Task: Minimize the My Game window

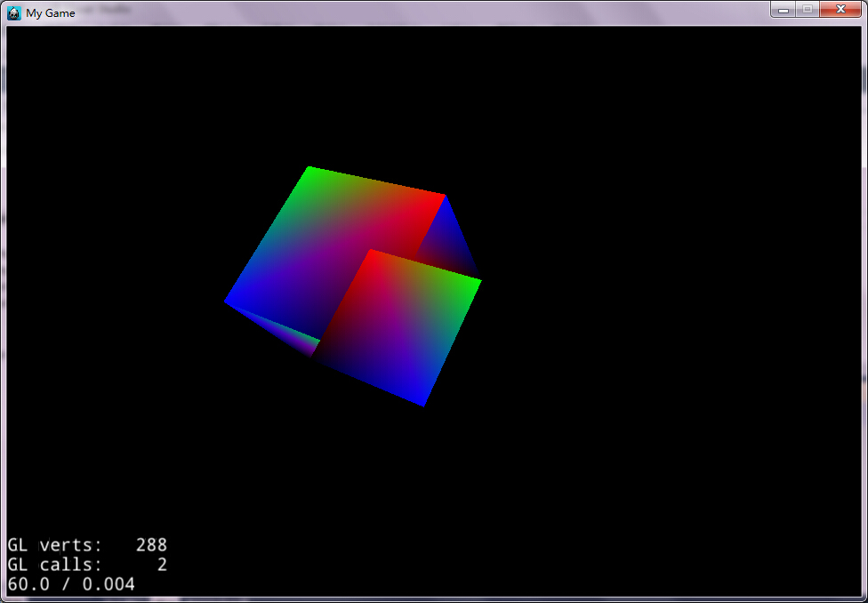Action: [x=784, y=10]
